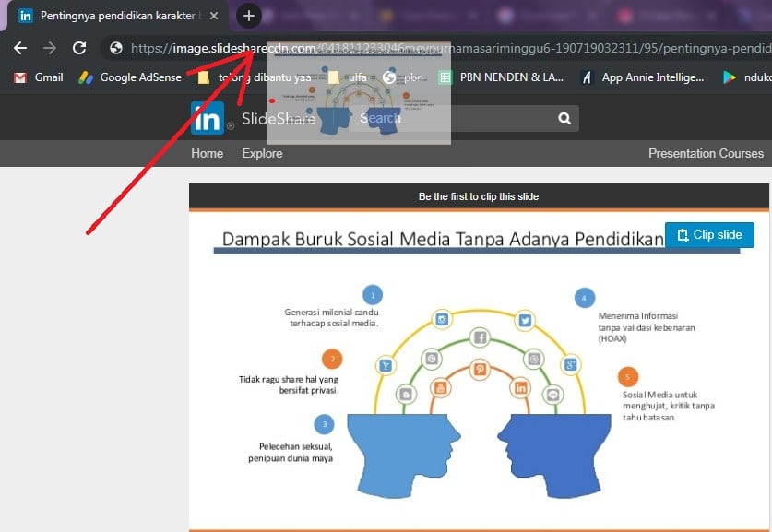This screenshot has width=772, height=532.
Task: Click the blue number 3 circle
Action: (x=324, y=424)
